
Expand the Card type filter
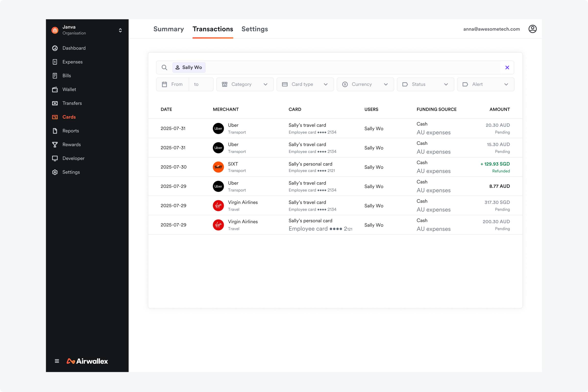coord(305,84)
